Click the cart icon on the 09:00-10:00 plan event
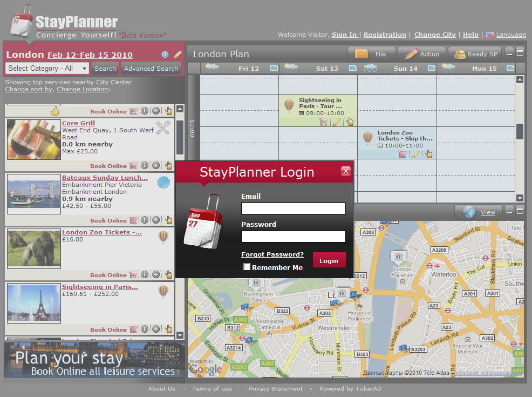Viewport: 532px width, 397px height. [x=324, y=122]
